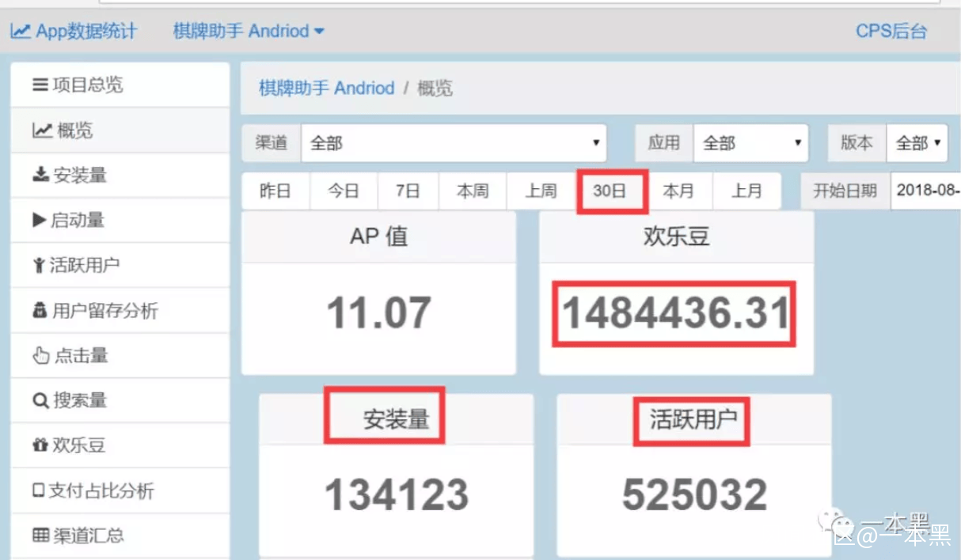Screen dimensions: 961x560
Task: Click the 欢乐豆 gift icon
Action: tap(40, 446)
